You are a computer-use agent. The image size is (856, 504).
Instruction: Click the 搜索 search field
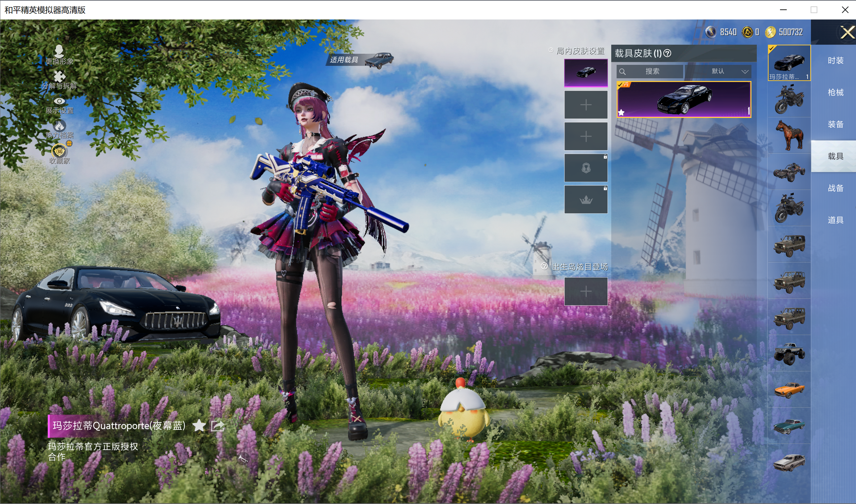650,71
